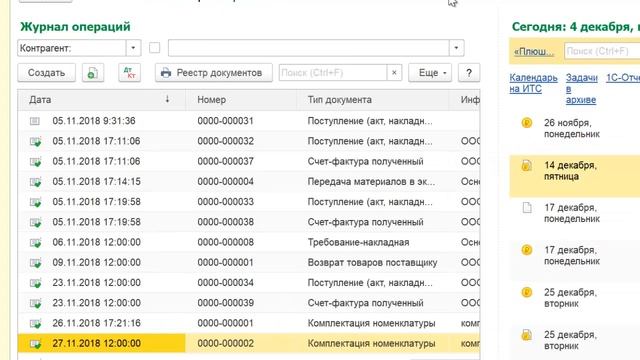
Task: Click report icon for last 25 декабря task
Action: click(x=527, y=335)
